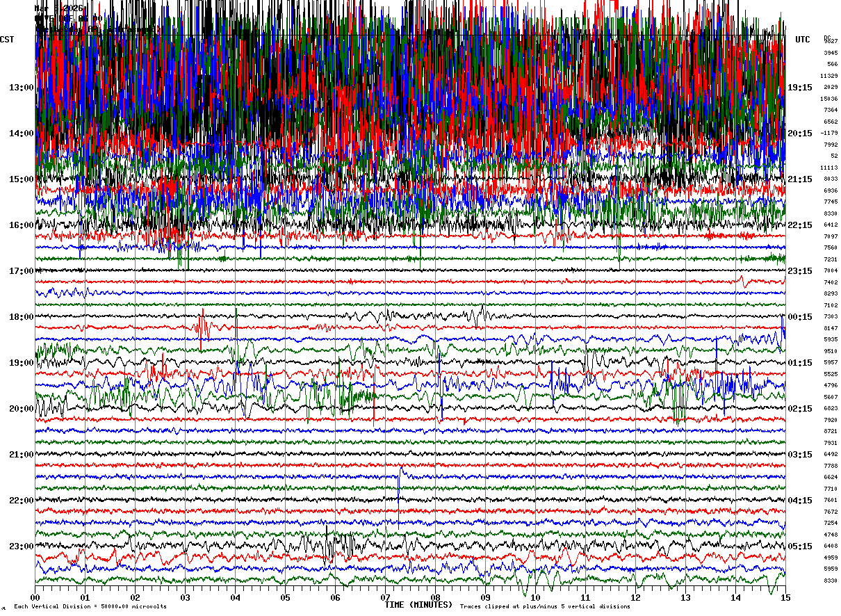Pick the 01 minute tick label

tap(85, 597)
